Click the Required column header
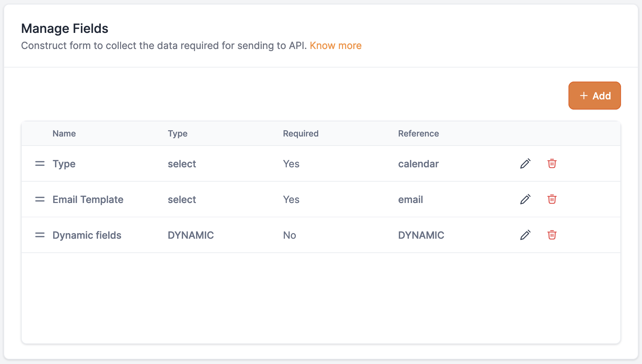642x364 pixels. [x=300, y=133]
